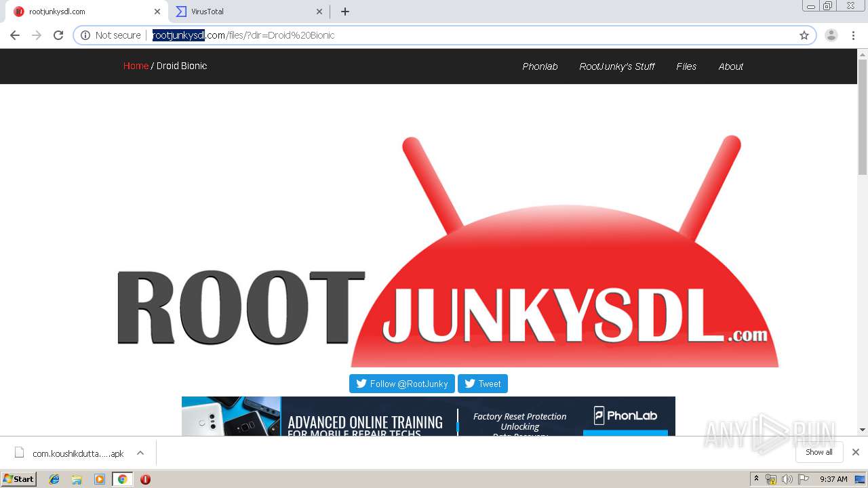Open Windows Explorer folder taskbar icon

[77, 479]
